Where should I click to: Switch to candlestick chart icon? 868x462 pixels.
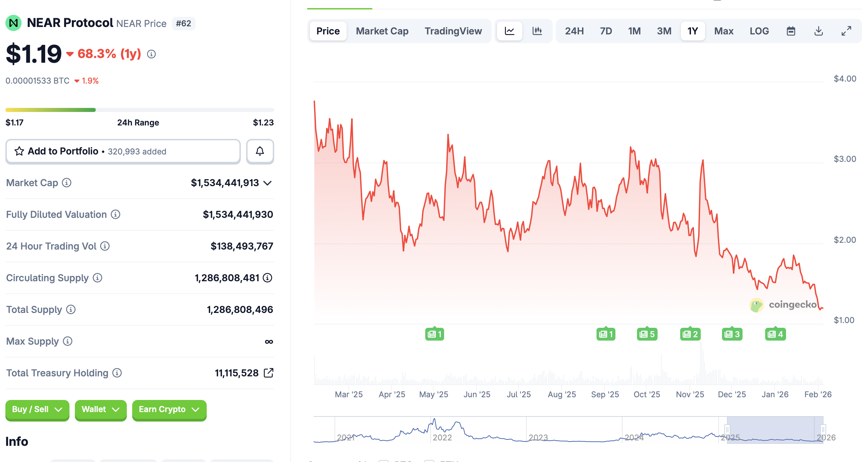pos(537,31)
